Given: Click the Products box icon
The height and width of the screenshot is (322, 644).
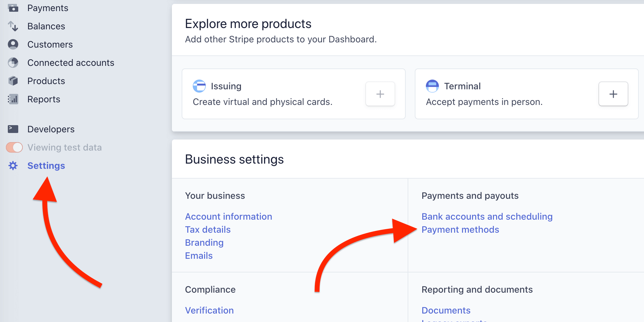Looking at the screenshot, I should coord(13,81).
